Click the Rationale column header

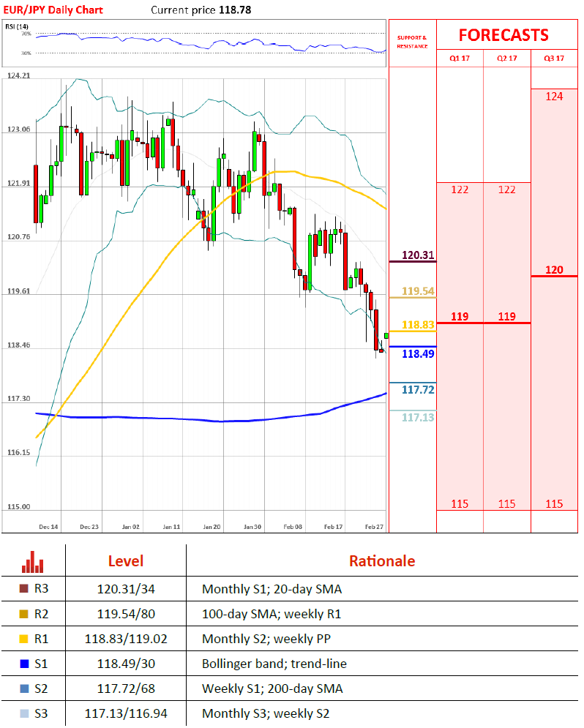coord(382,561)
